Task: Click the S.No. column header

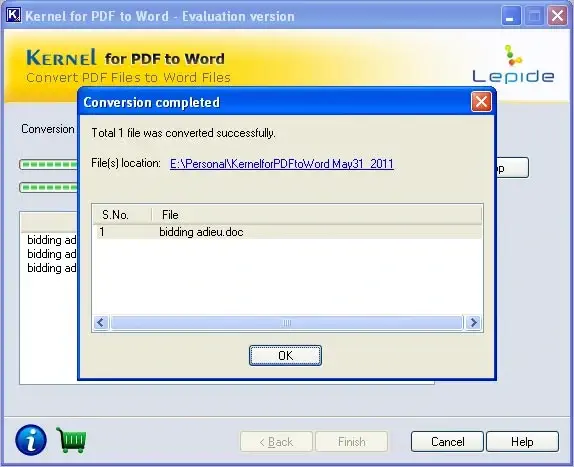Action: pos(122,215)
